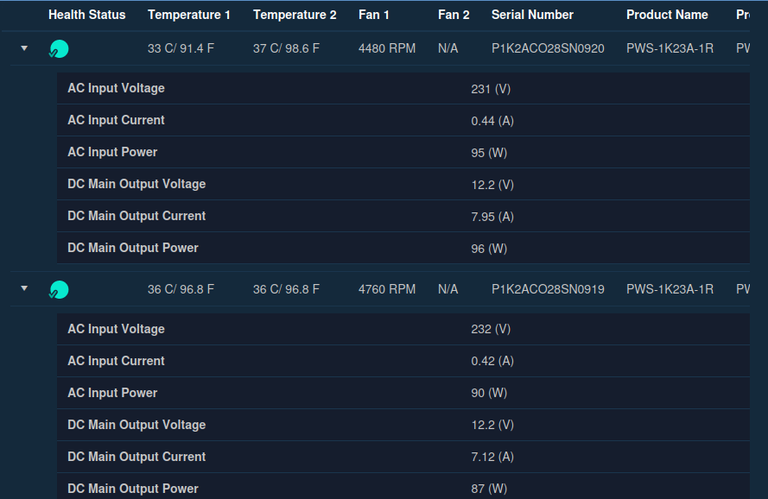The image size is (768, 499).
Task: Select the first AC Input Voltage row showing 231 V
Action: coord(400,89)
